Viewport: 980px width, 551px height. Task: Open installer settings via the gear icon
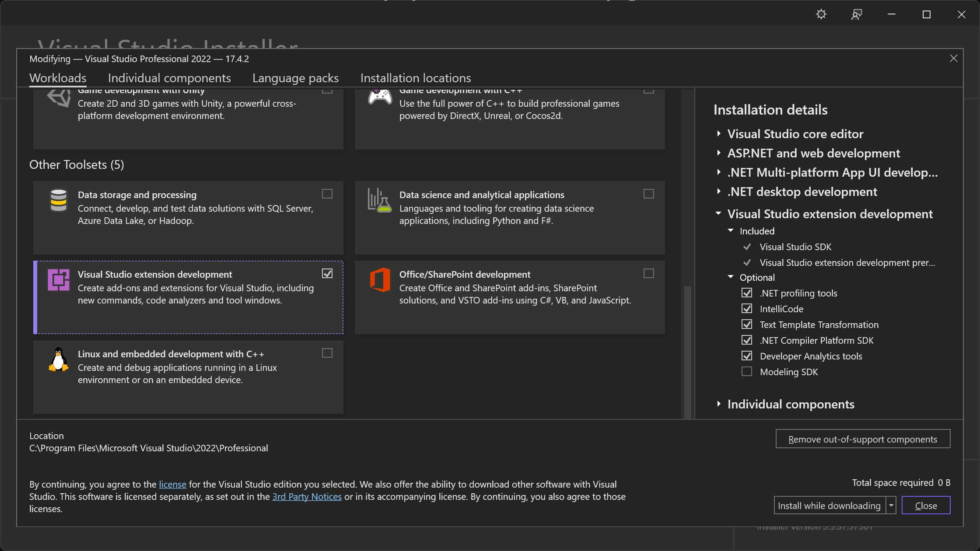point(821,14)
